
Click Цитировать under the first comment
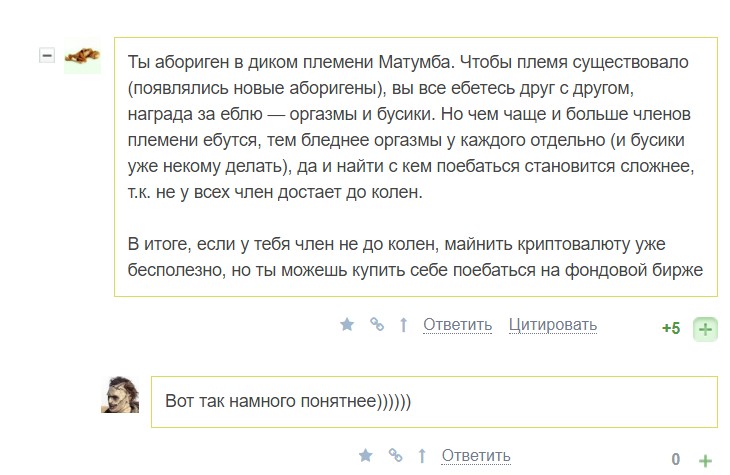point(552,325)
